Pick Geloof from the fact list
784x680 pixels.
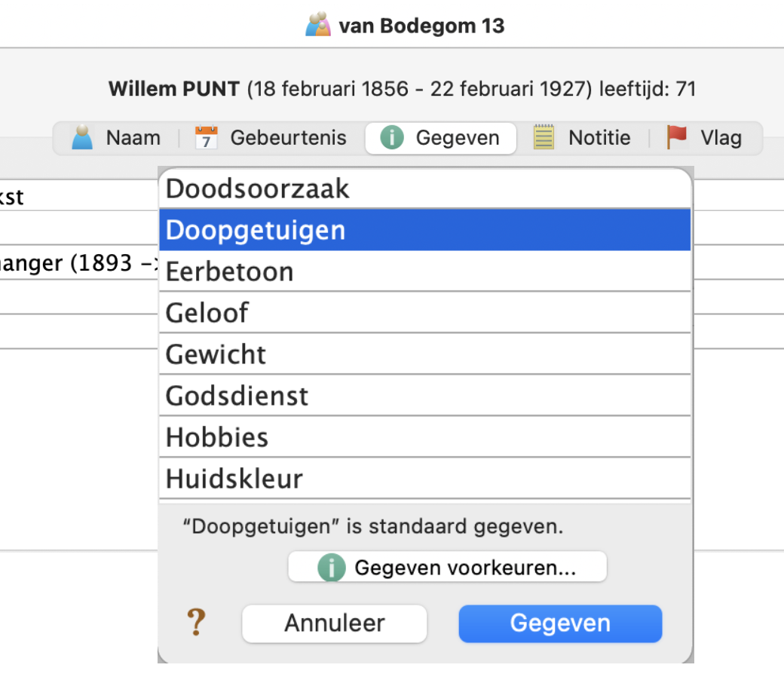pyautogui.click(x=424, y=313)
